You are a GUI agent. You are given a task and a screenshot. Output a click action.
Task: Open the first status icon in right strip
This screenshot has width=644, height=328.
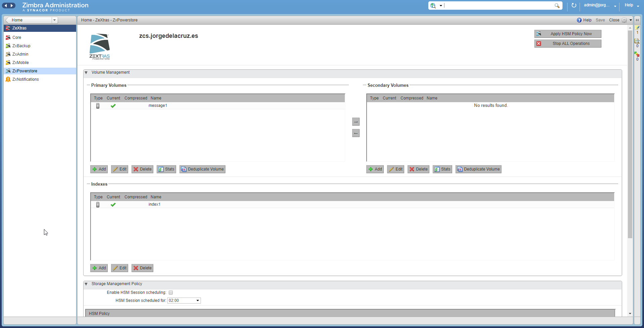[637, 28]
